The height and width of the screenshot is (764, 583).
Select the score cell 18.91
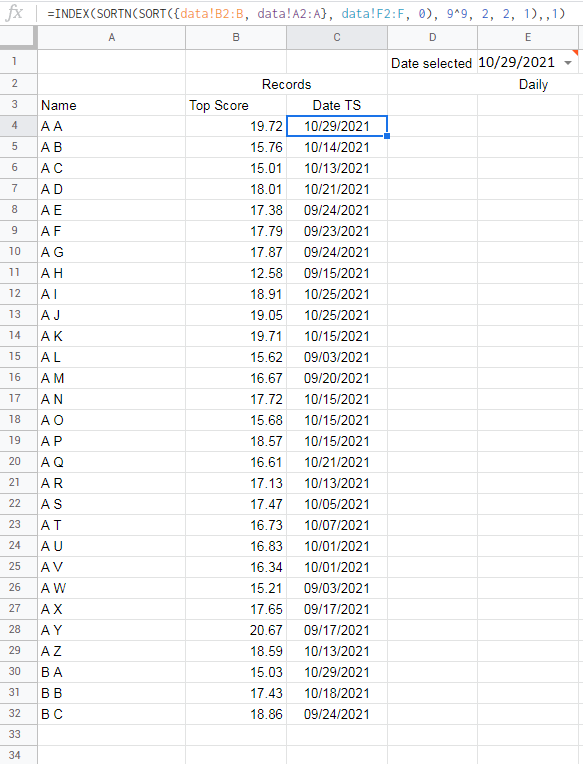pos(236,294)
